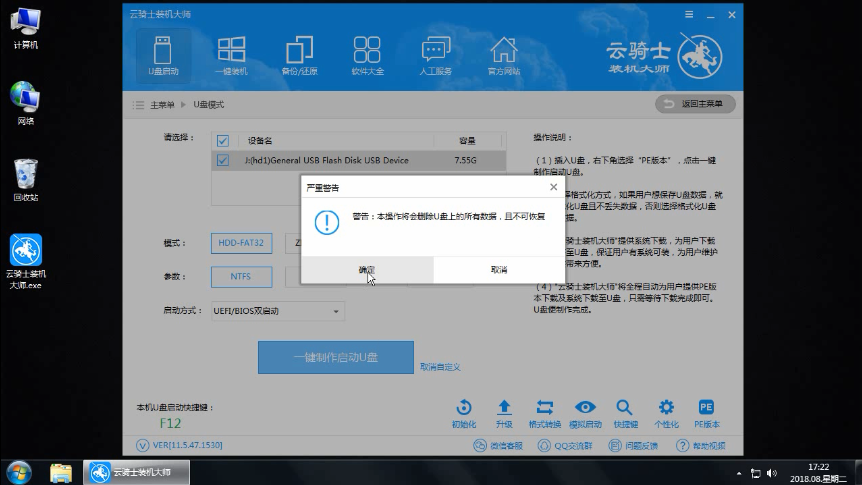Open 问题反馈 in status bar

634,445
